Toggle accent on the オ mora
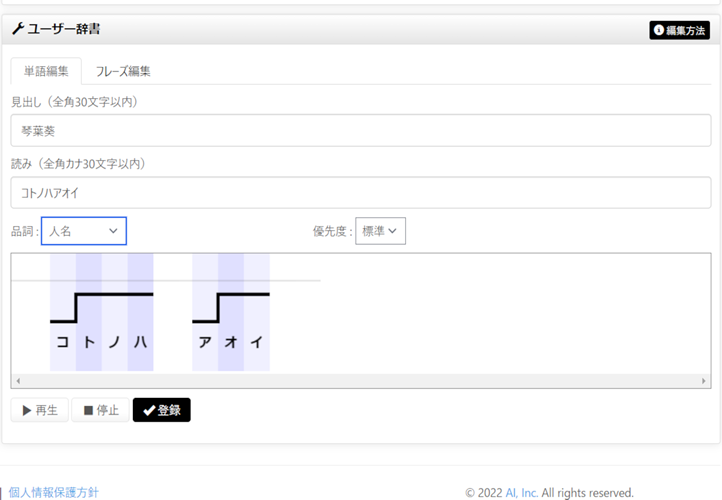 coord(231,341)
